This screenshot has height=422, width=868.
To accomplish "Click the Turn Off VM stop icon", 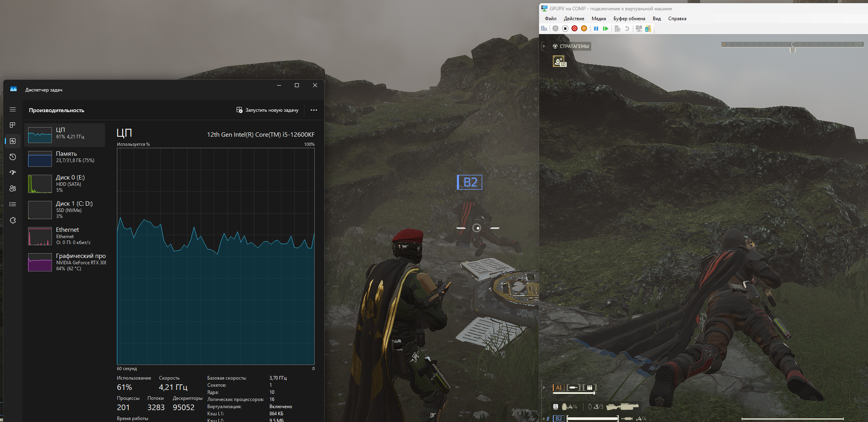I will [x=565, y=29].
